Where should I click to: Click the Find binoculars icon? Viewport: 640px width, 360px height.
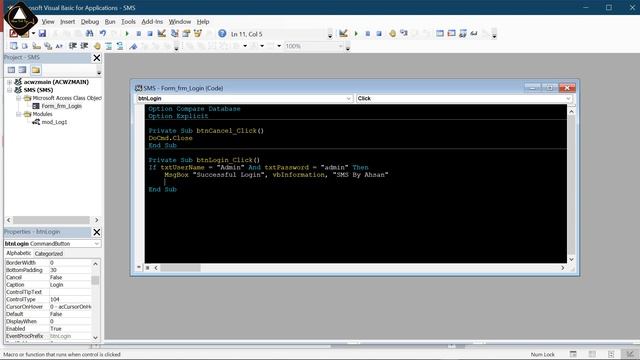coord(90,33)
